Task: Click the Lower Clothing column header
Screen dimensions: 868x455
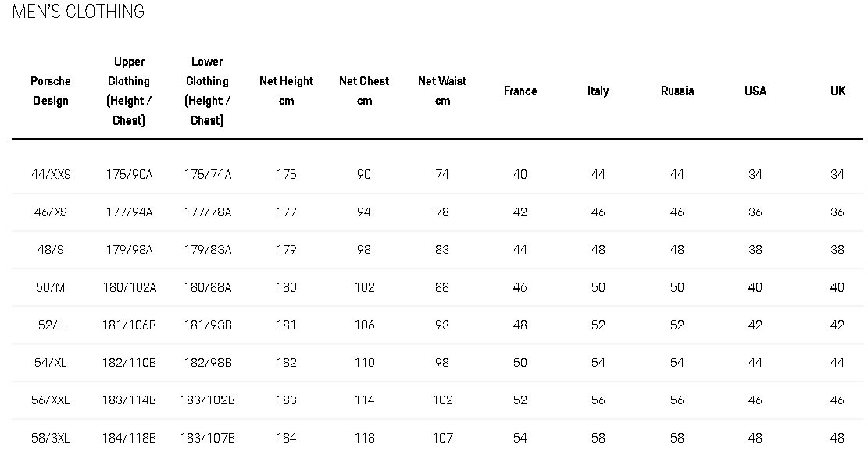Action: [x=208, y=91]
